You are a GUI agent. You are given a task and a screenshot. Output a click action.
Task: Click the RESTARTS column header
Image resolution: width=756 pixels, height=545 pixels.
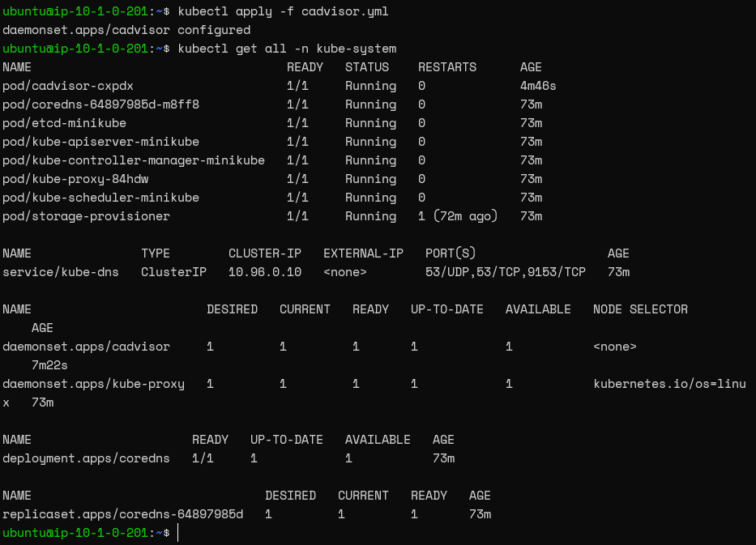pyautogui.click(x=447, y=67)
